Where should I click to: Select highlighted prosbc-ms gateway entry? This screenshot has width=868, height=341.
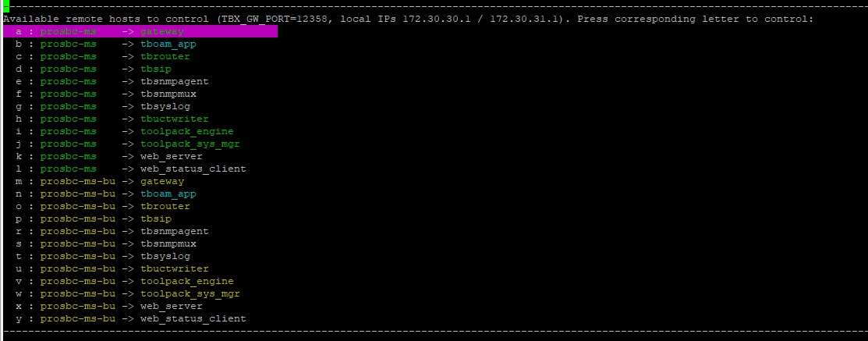[x=140, y=31]
